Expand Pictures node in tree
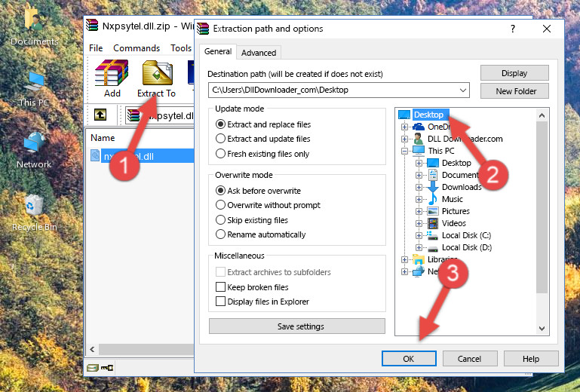The height and width of the screenshot is (392, 580). pyautogui.click(x=419, y=212)
